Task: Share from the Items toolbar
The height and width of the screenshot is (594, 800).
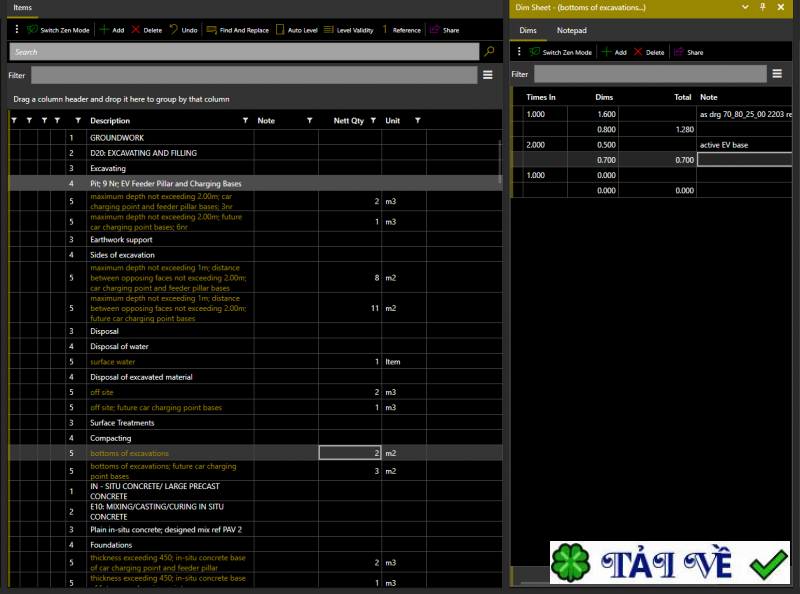Action: 444,30
